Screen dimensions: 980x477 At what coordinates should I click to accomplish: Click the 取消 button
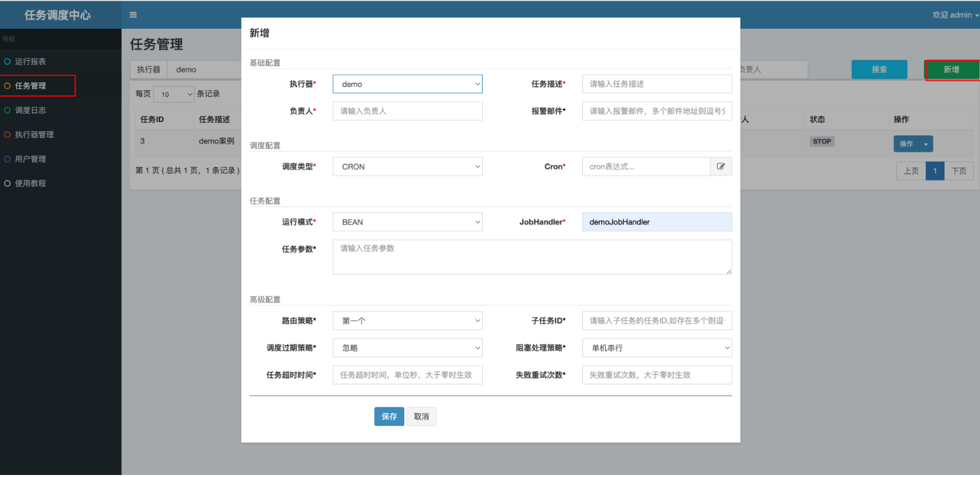tap(421, 417)
